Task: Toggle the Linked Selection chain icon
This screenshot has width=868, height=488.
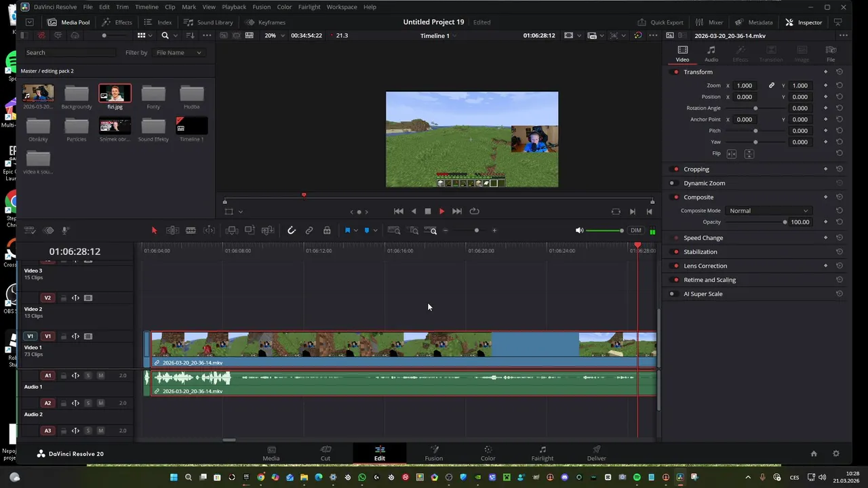Action: click(309, 230)
